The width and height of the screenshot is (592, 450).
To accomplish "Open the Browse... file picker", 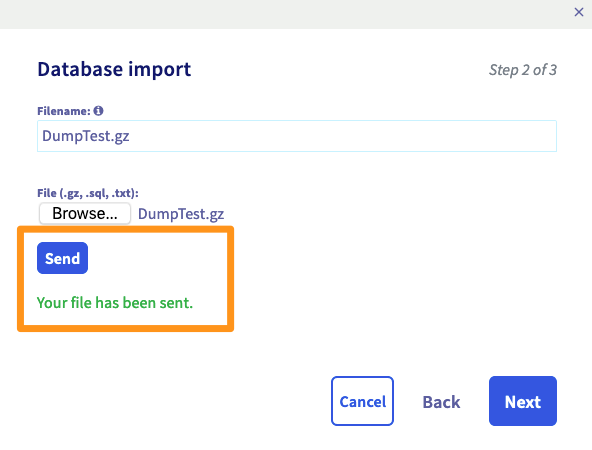I will [x=85, y=213].
